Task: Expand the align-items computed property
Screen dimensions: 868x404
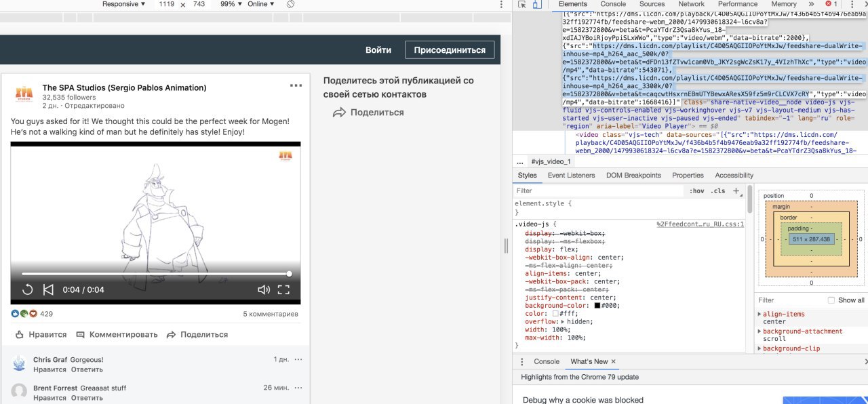Action: (759, 315)
